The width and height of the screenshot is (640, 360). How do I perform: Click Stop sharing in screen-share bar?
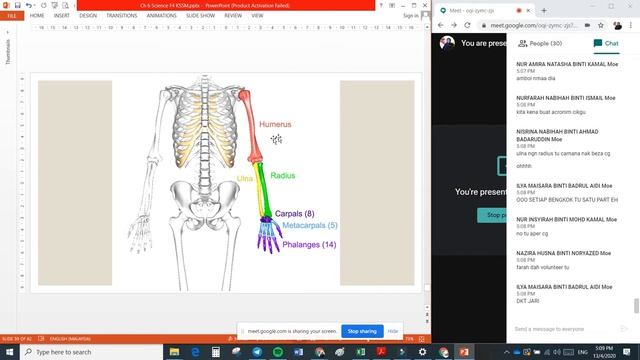click(x=362, y=331)
